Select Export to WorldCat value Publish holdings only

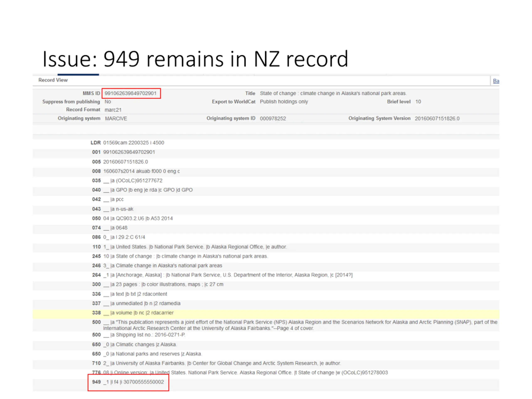[284, 102]
